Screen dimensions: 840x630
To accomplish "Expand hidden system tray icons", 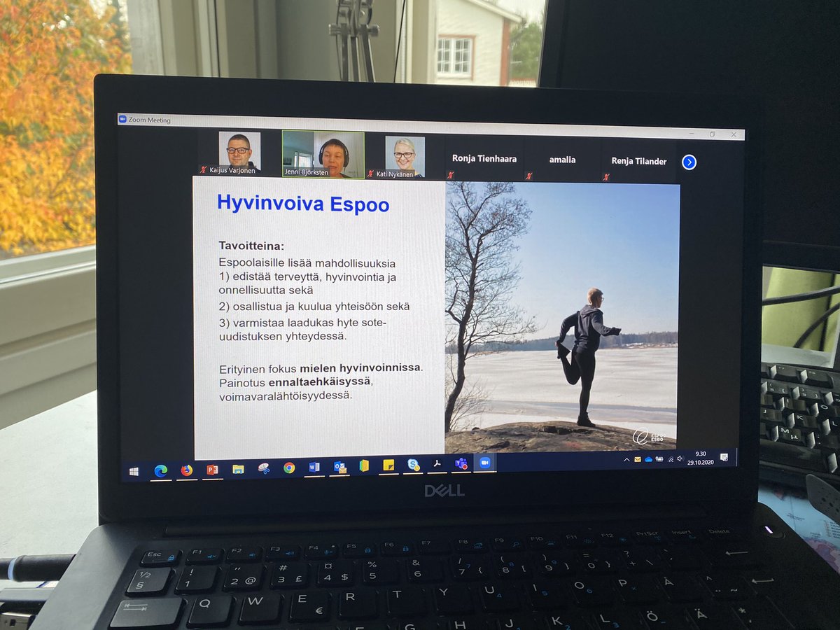I will click(x=626, y=460).
